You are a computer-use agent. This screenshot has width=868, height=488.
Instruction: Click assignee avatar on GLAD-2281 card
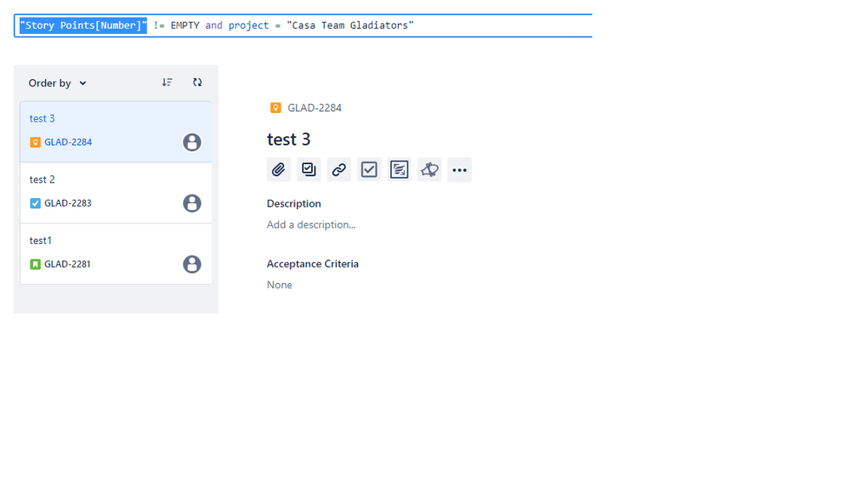(192, 264)
